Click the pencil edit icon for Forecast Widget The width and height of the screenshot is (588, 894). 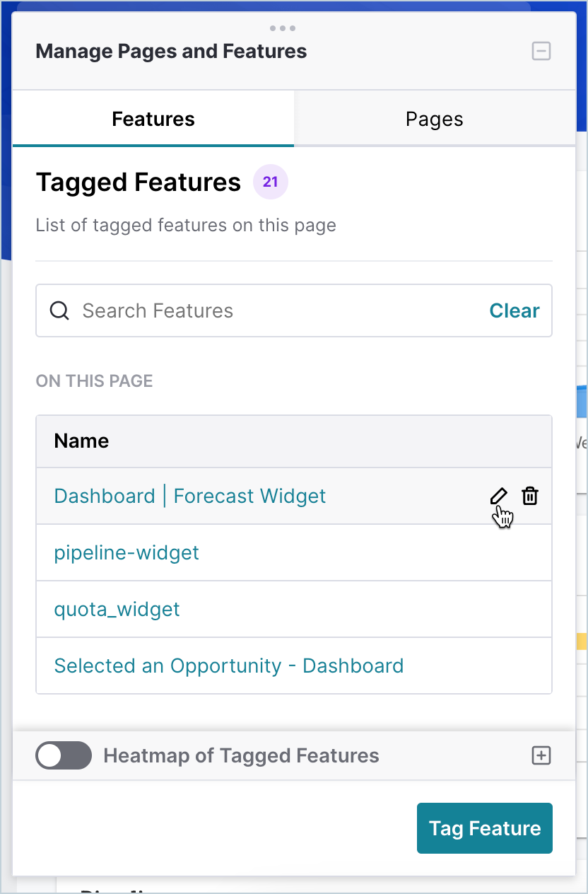point(498,496)
